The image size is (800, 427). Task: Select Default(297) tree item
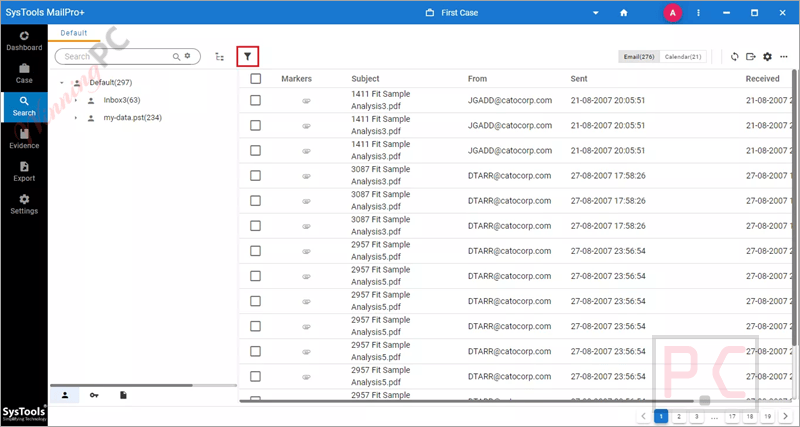(x=111, y=83)
